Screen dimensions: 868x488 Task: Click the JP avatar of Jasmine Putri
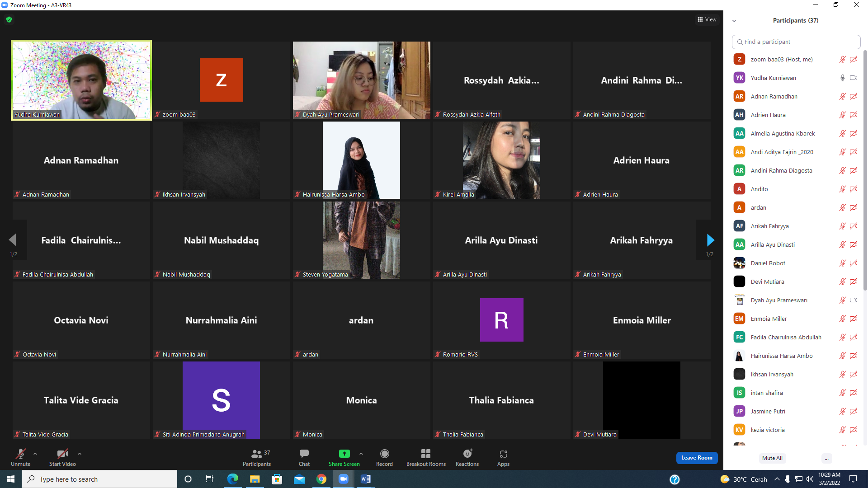coord(740,411)
